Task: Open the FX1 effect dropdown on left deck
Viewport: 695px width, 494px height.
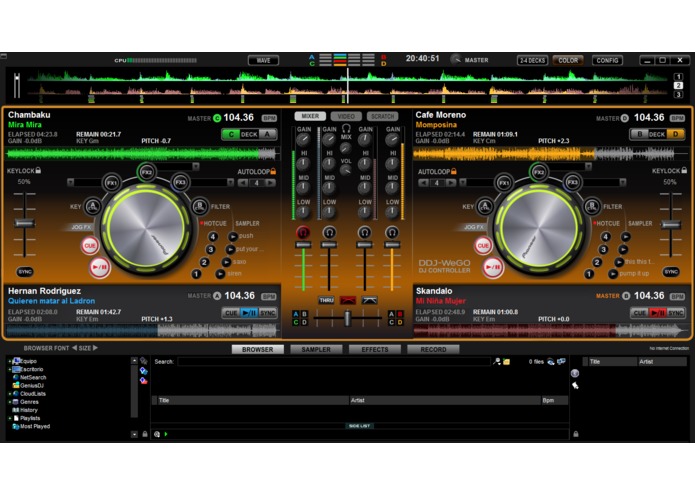Action: tap(70, 182)
